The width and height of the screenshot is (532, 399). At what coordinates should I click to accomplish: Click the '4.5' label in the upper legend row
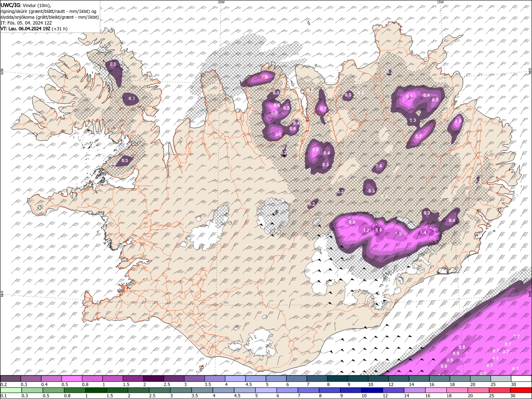249,384
